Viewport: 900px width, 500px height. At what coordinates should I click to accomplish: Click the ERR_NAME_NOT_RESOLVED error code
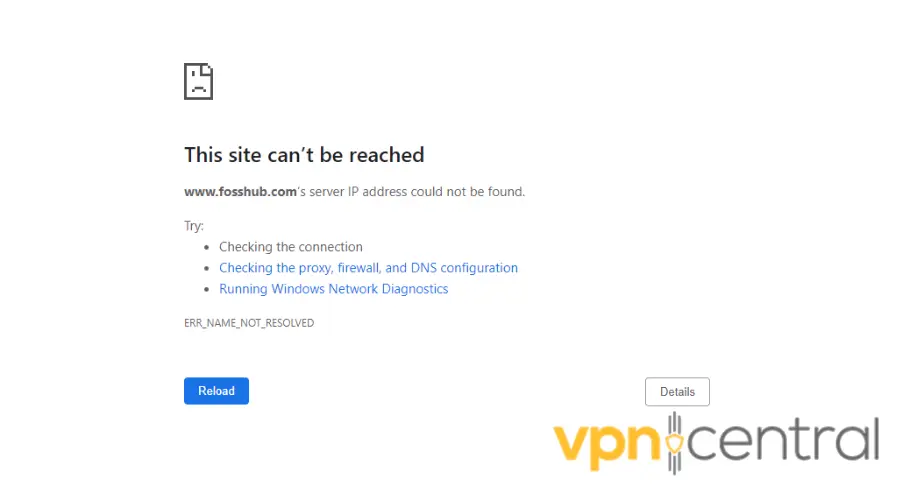tap(249, 323)
